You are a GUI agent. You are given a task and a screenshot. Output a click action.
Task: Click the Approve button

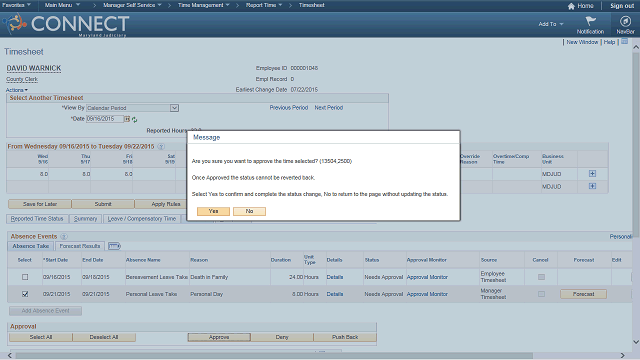219,337
